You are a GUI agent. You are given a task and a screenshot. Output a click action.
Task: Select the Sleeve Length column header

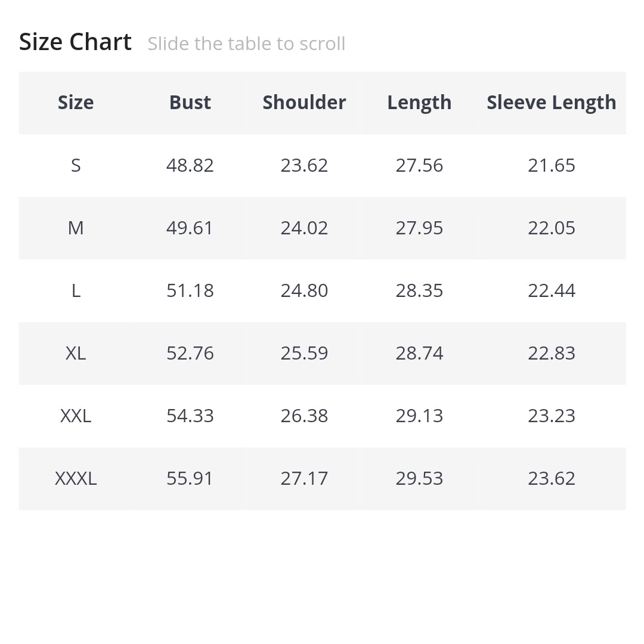point(551,103)
